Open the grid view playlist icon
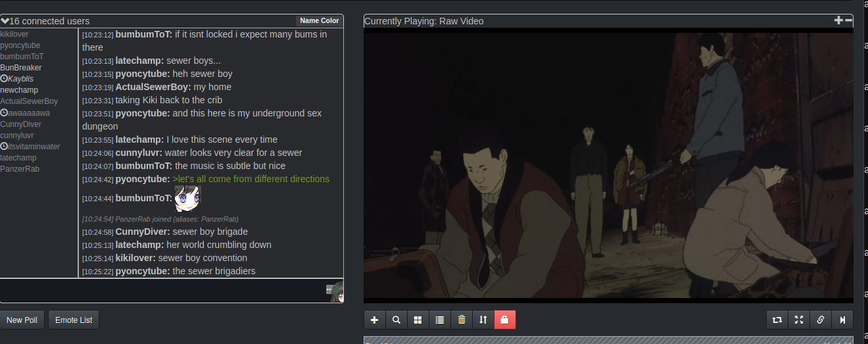This screenshot has height=344, width=868. pyautogui.click(x=418, y=320)
